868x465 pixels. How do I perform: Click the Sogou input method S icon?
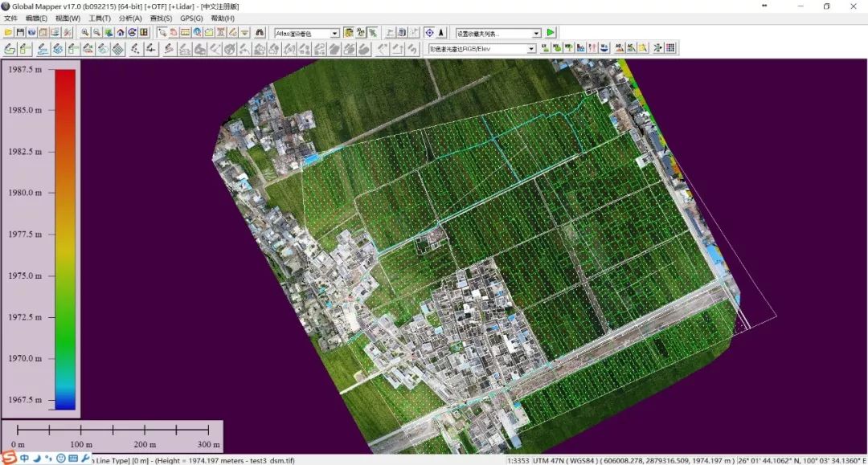9,458
